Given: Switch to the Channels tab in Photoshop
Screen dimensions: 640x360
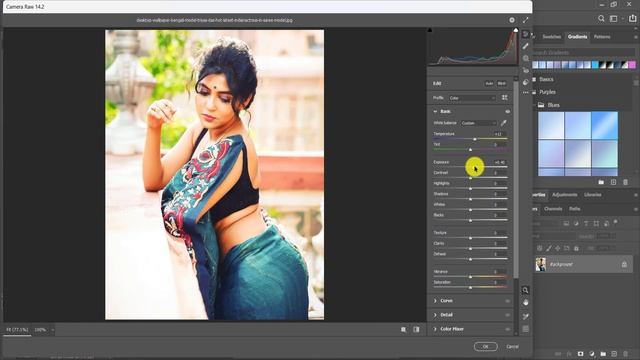Looking at the screenshot, I should pyautogui.click(x=553, y=209).
